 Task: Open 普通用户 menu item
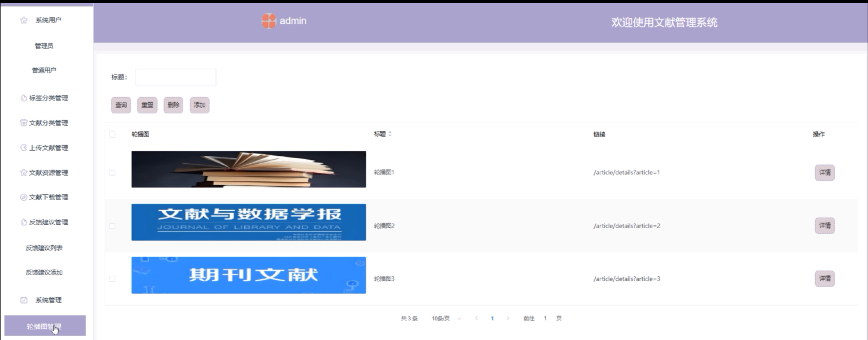(x=44, y=70)
